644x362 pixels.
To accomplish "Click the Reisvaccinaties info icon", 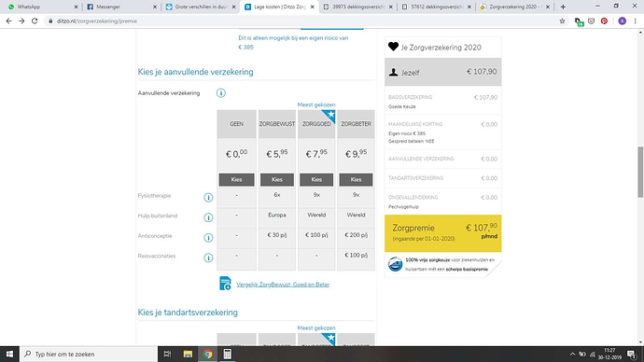I will 209,258.
